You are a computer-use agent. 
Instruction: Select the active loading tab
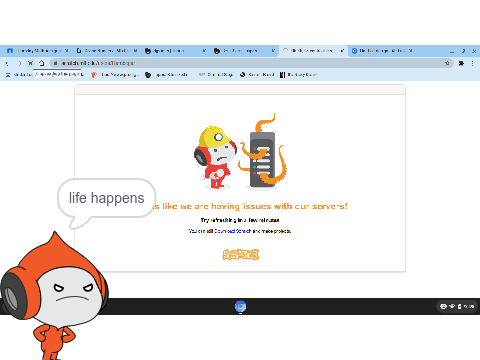point(313,51)
